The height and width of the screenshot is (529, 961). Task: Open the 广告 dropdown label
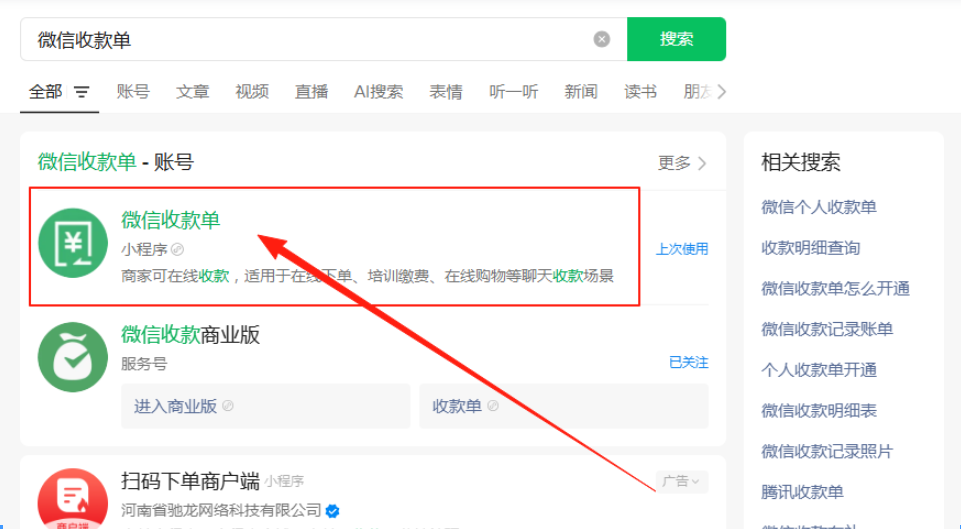click(x=682, y=481)
